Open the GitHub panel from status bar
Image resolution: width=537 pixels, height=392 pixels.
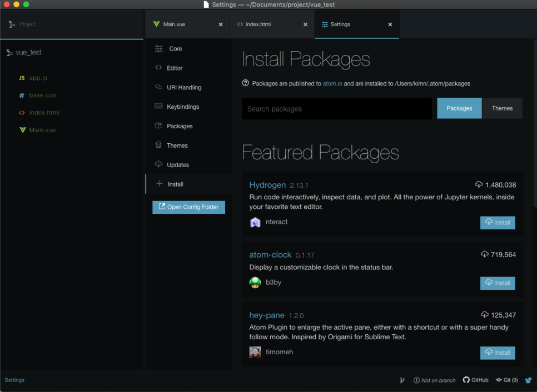pyautogui.click(x=475, y=380)
